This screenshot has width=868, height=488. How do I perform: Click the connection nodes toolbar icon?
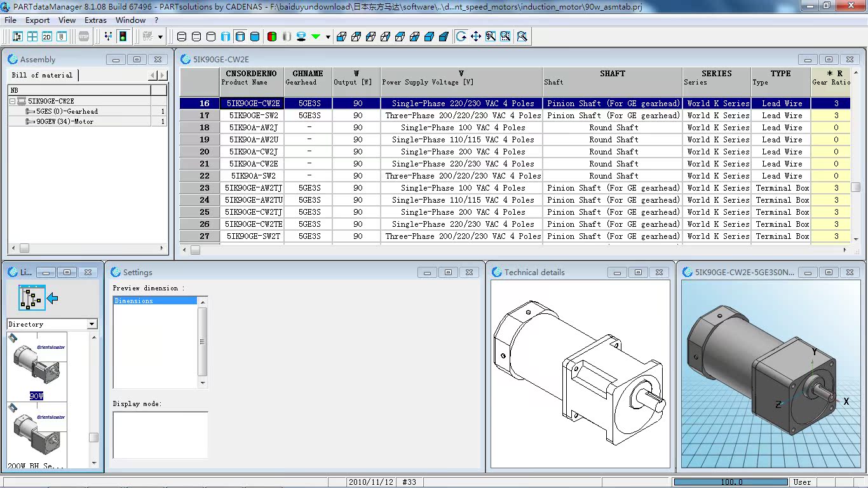[108, 37]
